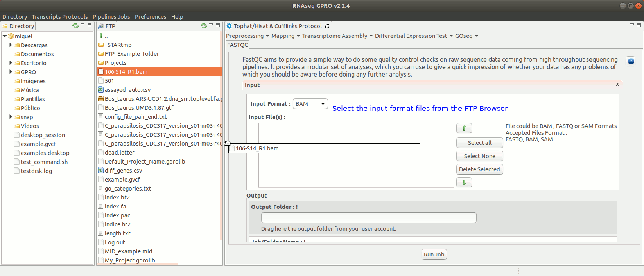Maximize the FTP panel
The width and height of the screenshot is (644, 276).
pyautogui.click(x=218, y=25)
